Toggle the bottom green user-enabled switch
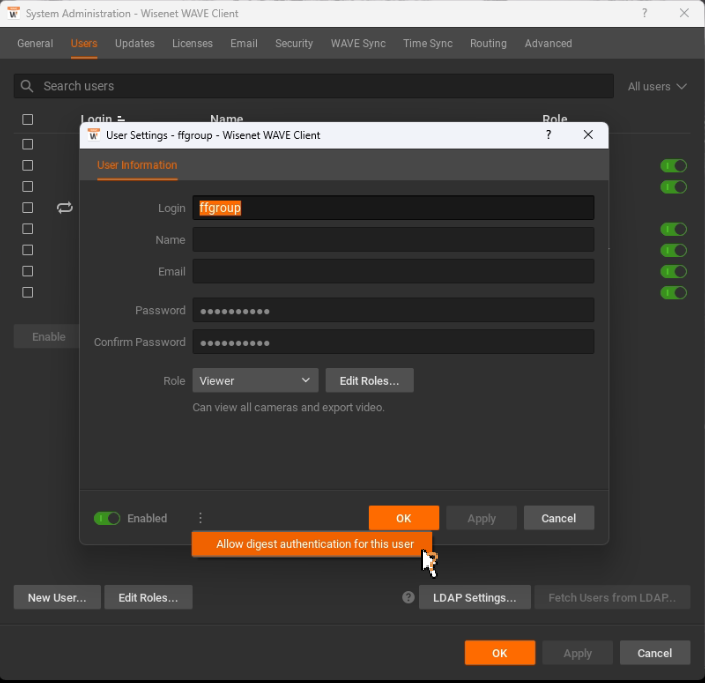 [x=674, y=293]
